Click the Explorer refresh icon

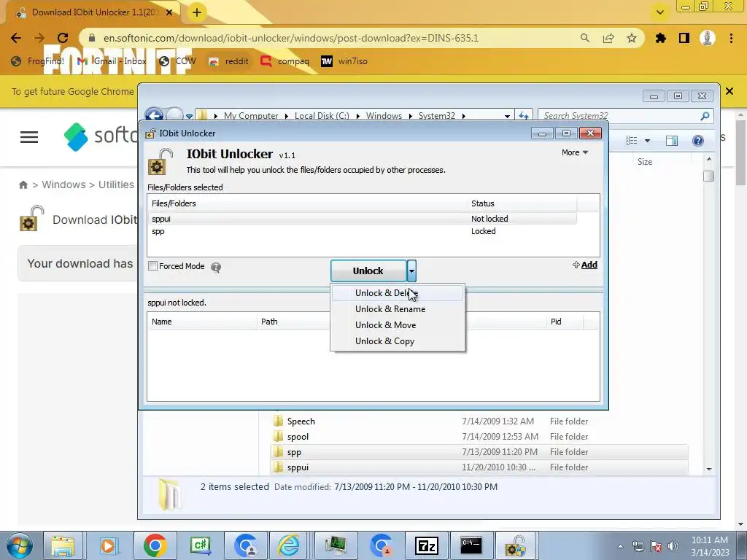pos(524,116)
